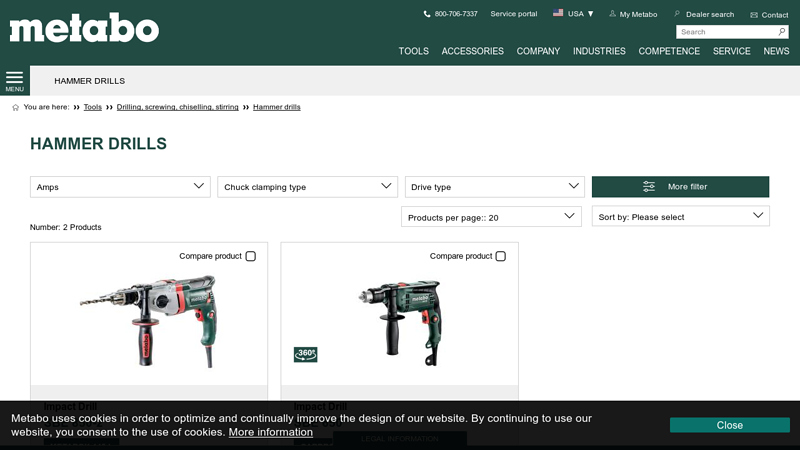800x450 pixels.
Task: Click the home icon in breadcrumb
Action: tap(15, 107)
